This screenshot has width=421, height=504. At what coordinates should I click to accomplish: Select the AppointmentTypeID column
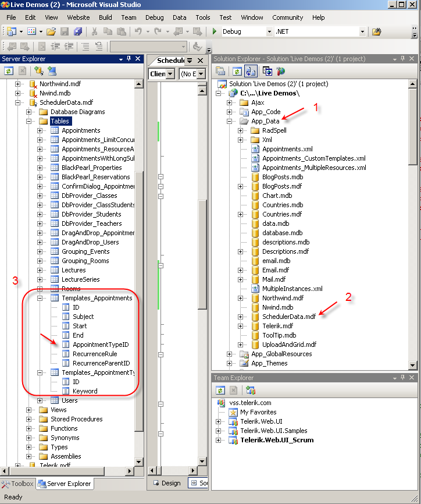101,345
